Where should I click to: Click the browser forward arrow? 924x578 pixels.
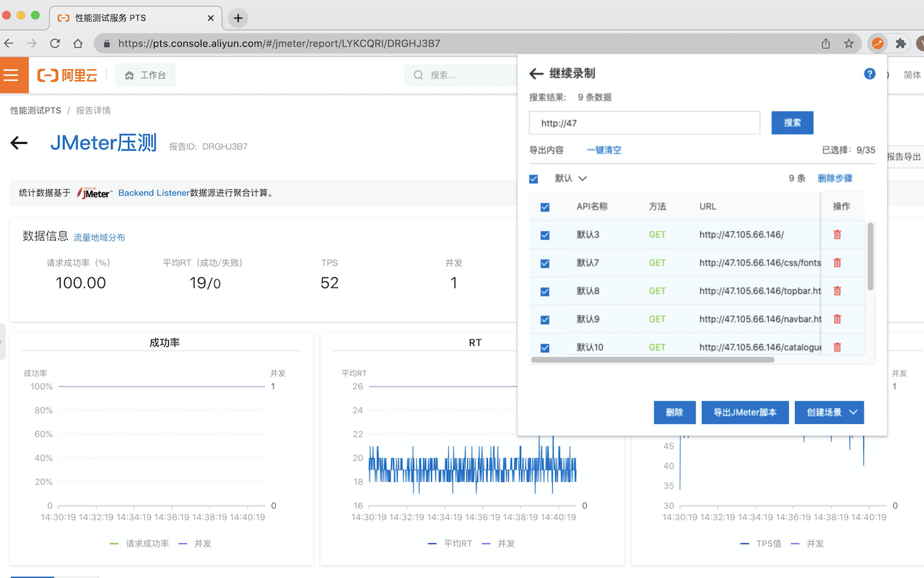pos(32,43)
